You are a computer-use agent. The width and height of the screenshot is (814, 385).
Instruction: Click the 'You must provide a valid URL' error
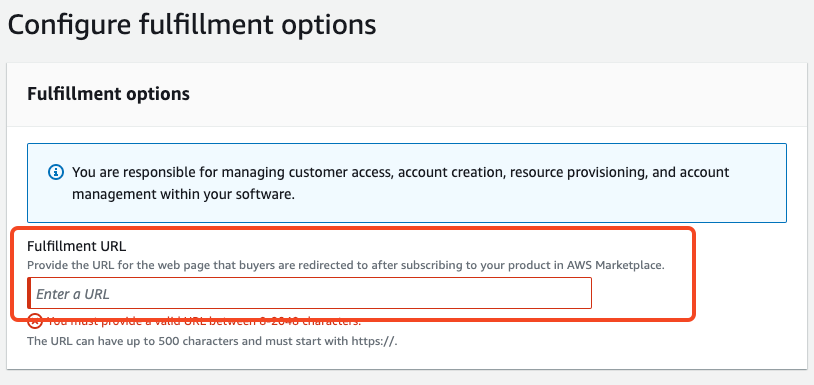tap(204, 321)
